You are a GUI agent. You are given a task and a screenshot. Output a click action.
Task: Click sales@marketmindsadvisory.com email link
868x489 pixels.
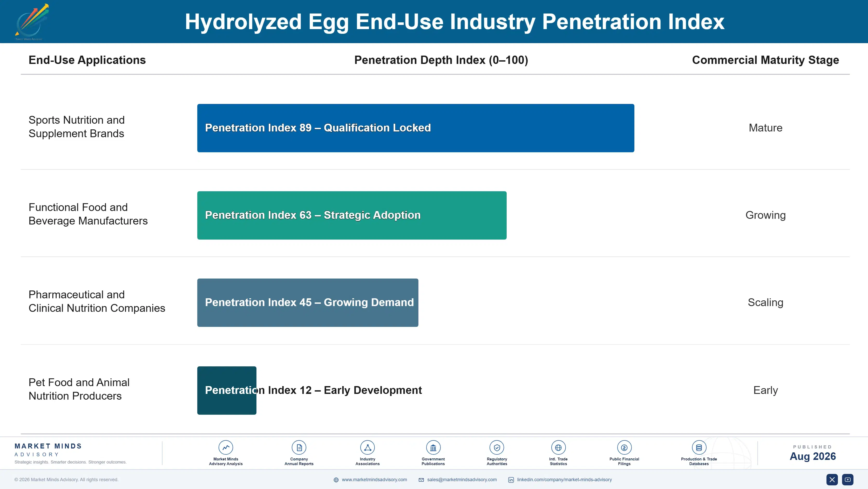coord(462,480)
